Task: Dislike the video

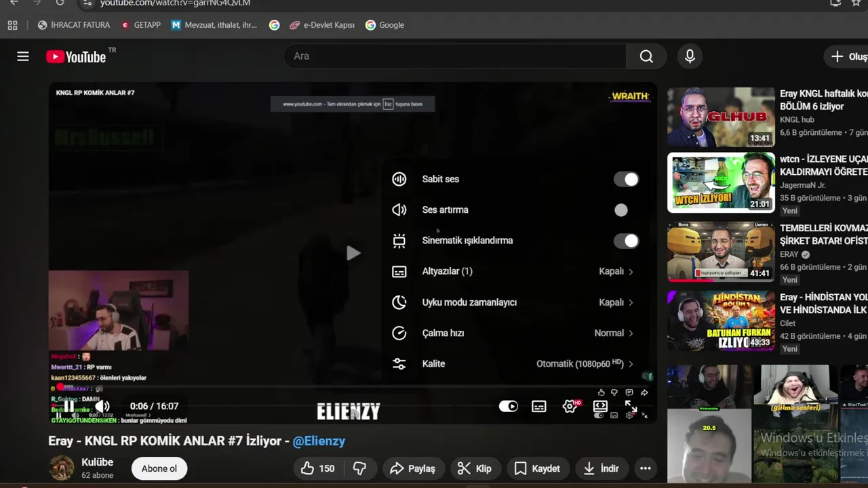Action: coord(360,468)
